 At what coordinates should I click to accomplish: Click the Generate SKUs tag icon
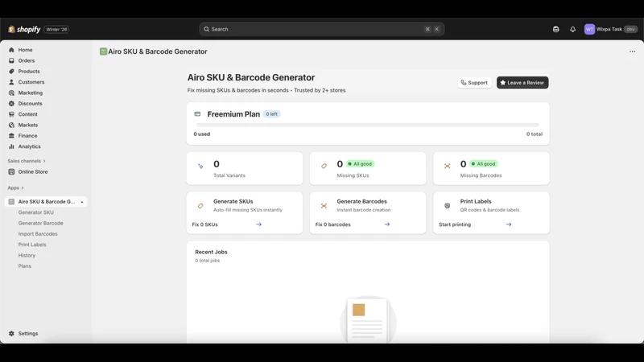(200, 206)
